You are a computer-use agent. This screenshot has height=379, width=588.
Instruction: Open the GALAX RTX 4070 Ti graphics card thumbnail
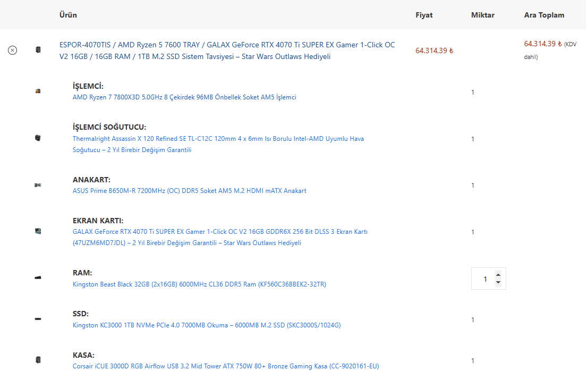[38, 231]
